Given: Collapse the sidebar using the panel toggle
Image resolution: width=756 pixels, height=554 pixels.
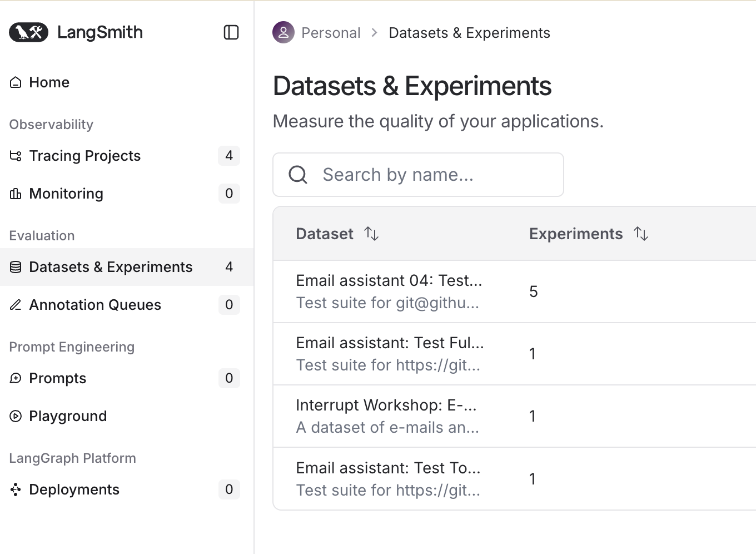Looking at the screenshot, I should [231, 32].
